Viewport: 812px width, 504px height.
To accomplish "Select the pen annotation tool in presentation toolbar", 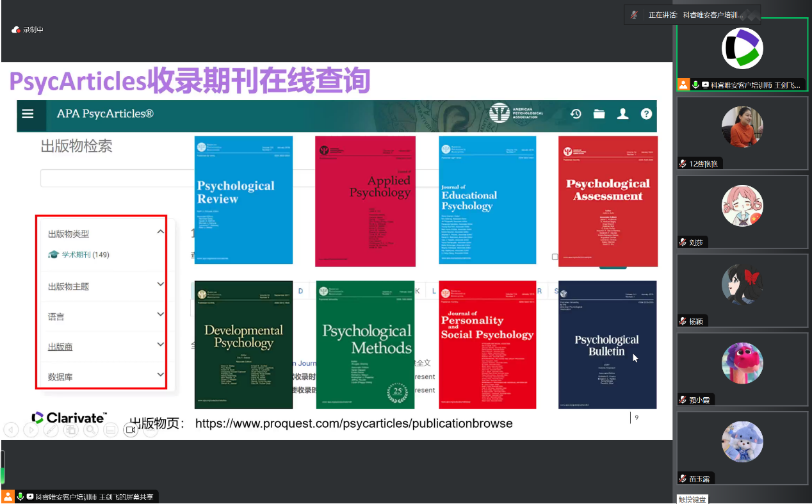I will point(50,430).
